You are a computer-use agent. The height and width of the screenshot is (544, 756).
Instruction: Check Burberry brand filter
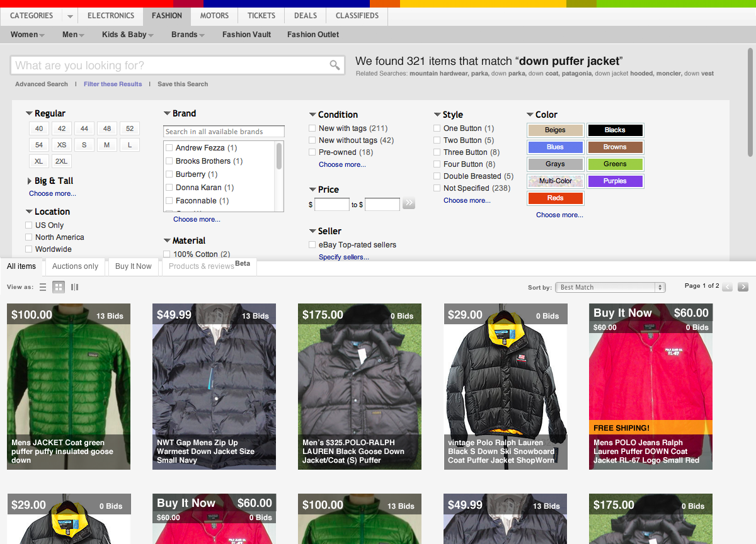169,174
